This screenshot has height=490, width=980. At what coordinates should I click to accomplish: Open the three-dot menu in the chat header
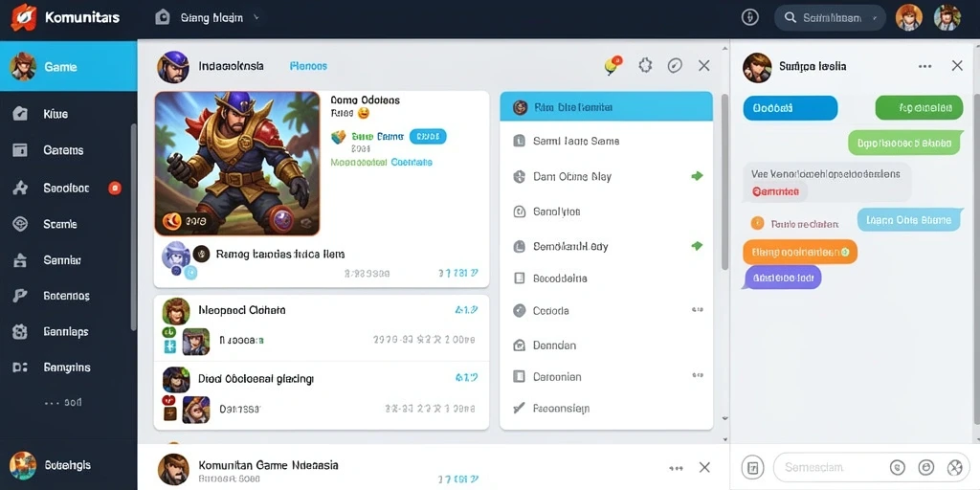[x=925, y=66]
